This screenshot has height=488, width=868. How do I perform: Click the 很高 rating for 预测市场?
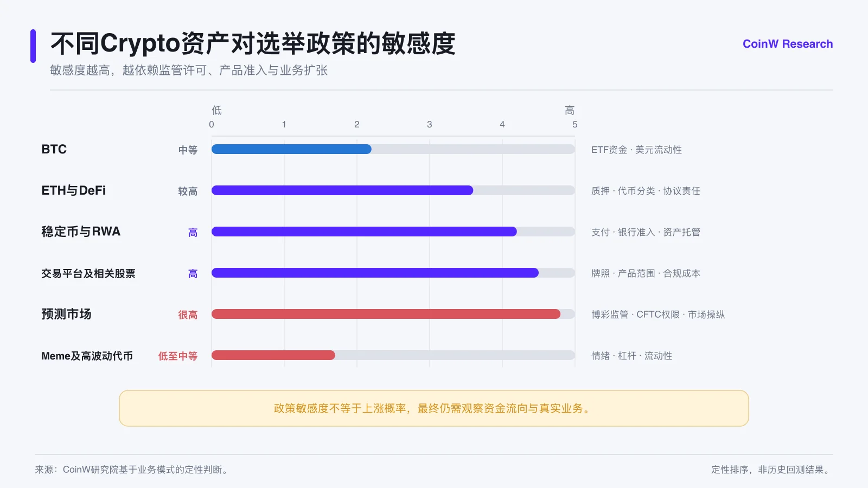coord(188,314)
